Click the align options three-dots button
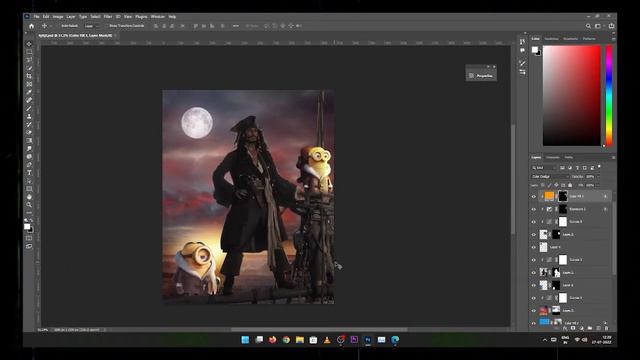This screenshot has width=640, height=360. click(x=236, y=26)
